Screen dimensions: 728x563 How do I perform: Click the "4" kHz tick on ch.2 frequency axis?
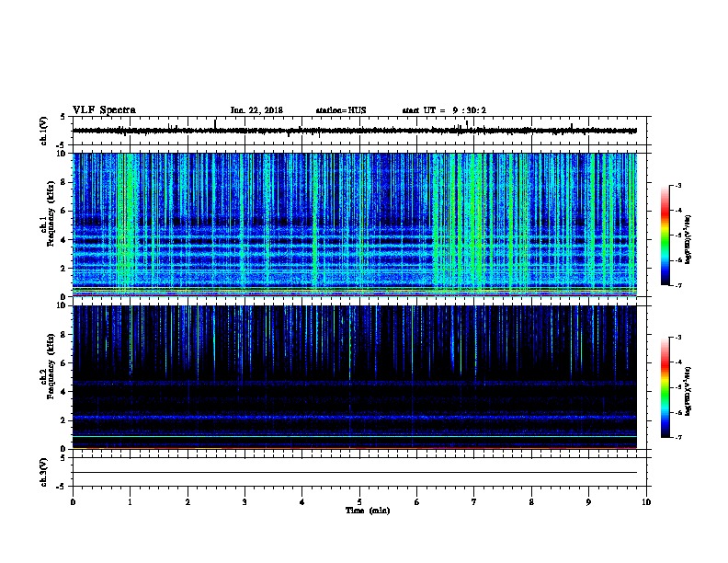[64, 392]
